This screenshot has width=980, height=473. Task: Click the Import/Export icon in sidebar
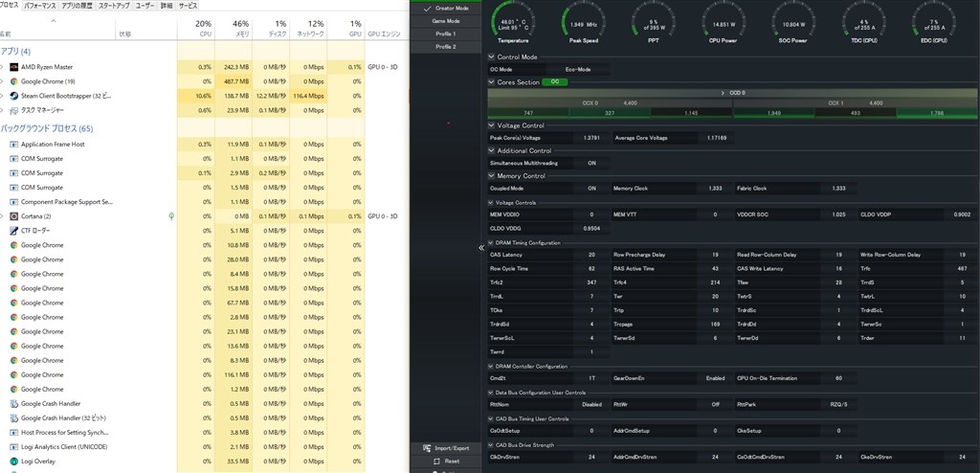tap(428, 449)
